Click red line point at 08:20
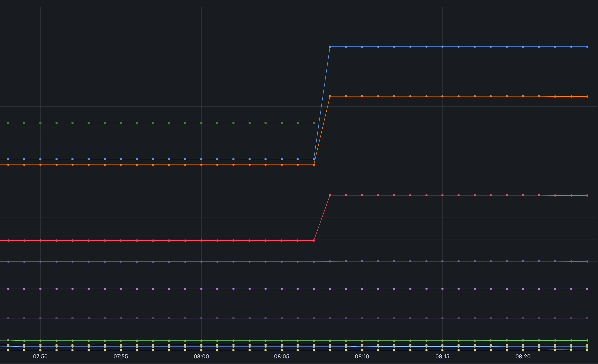 pyautogui.click(x=523, y=195)
